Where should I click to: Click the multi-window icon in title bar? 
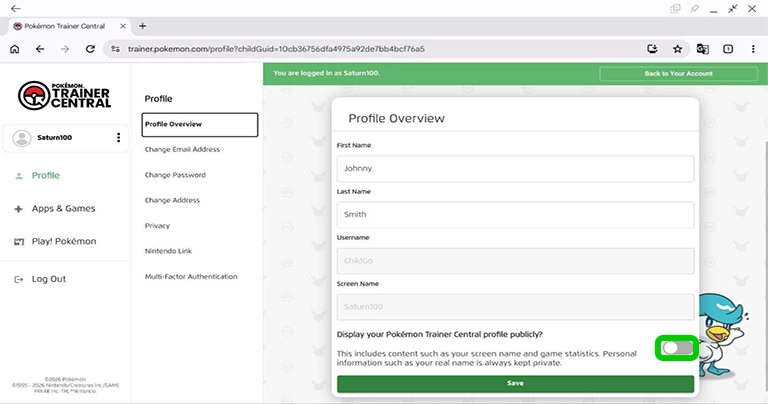coord(675,9)
